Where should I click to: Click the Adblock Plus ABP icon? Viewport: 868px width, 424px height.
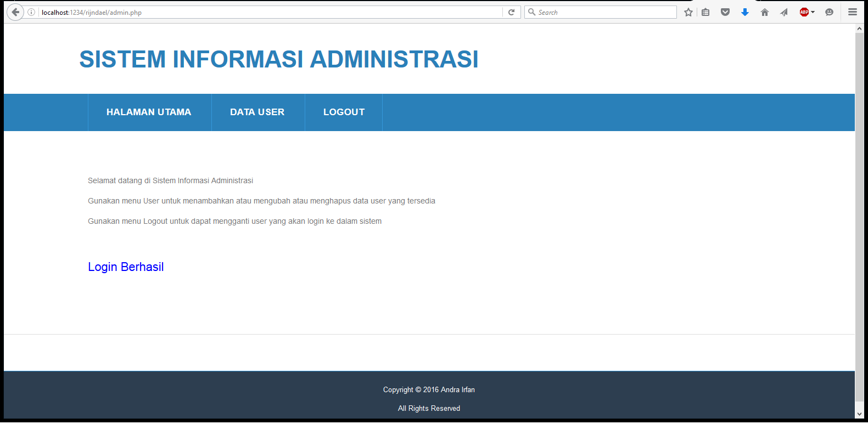(804, 12)
